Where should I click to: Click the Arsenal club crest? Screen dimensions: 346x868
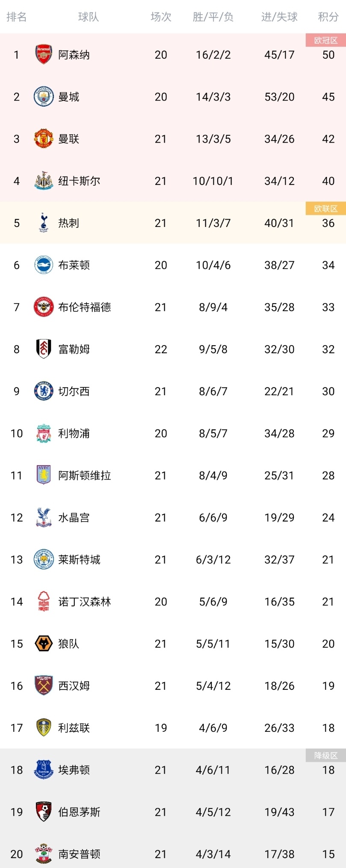pyautogui.click(x=43, y=55)
